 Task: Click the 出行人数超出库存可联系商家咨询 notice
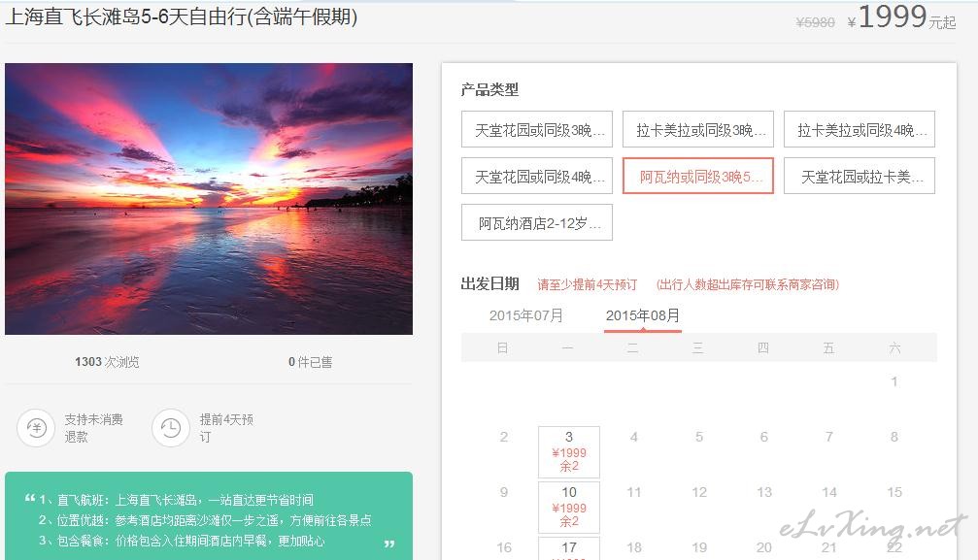pos(748,285)
